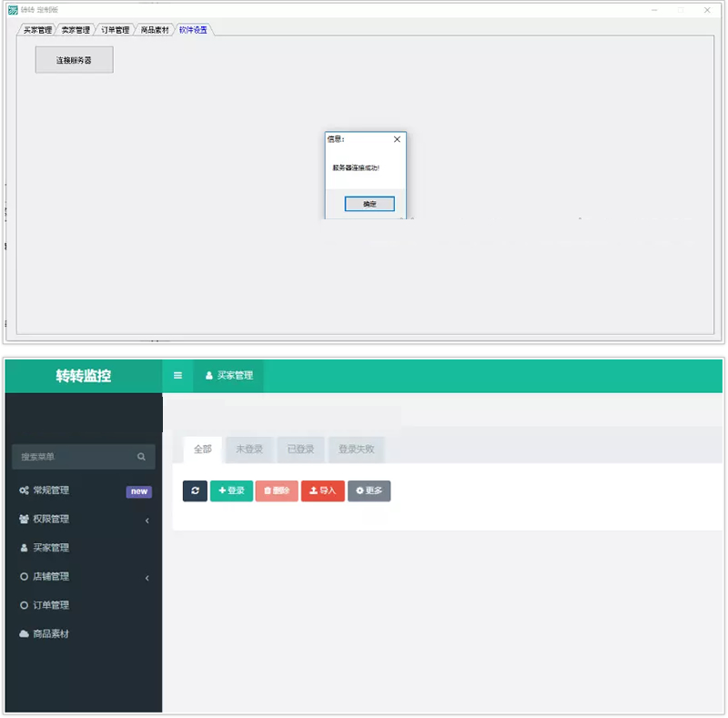Image resolution: width=728 pixels, height=718 pixels.
Task: Expand the 店铺管理 submenu arrow
Action: click(147, 578)
